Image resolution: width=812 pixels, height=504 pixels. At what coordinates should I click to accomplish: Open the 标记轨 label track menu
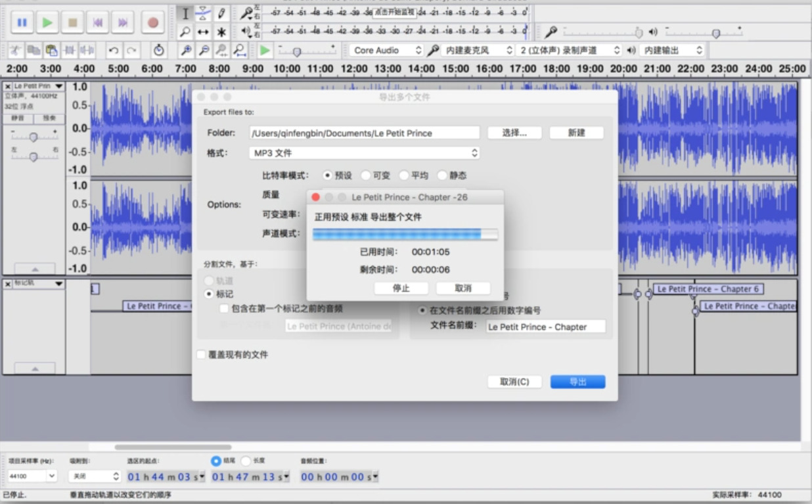pyautogui.click(x=38, y=283)
